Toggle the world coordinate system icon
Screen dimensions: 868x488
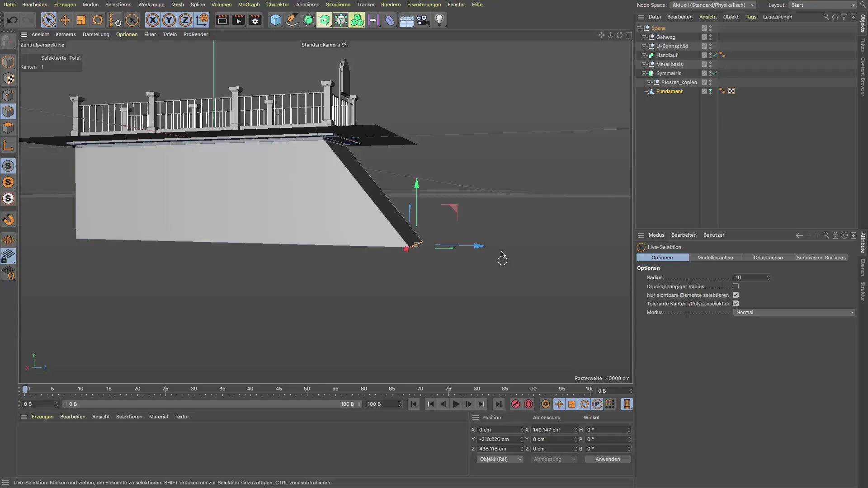pyautogui.click(x=202, y=20)
